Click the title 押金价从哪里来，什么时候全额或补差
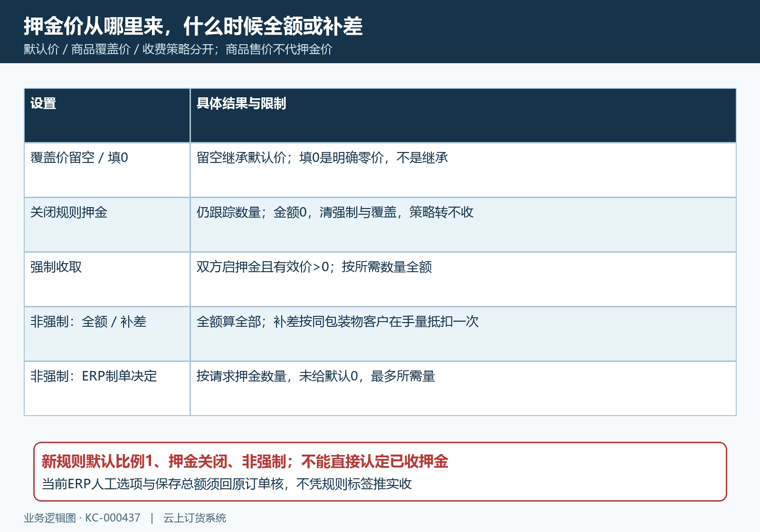Screen dimensions: 760x532 tap(193, 26)
